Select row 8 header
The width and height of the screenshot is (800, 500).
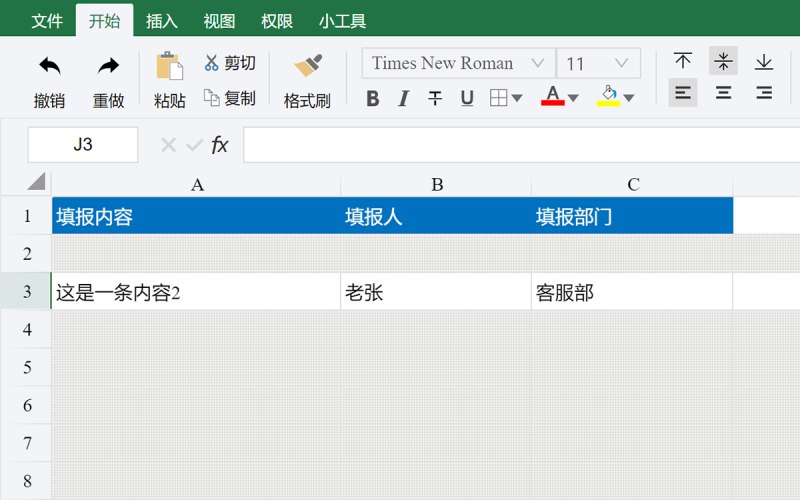pyautogui.click(x=27, y=481)
